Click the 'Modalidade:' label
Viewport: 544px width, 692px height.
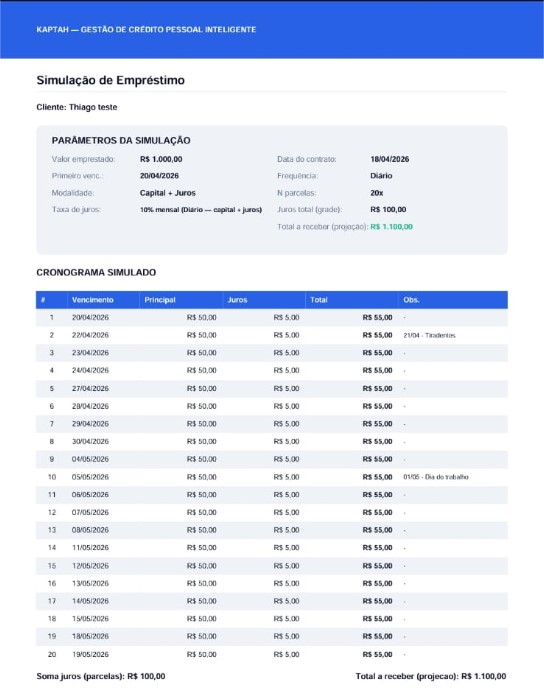73,193
